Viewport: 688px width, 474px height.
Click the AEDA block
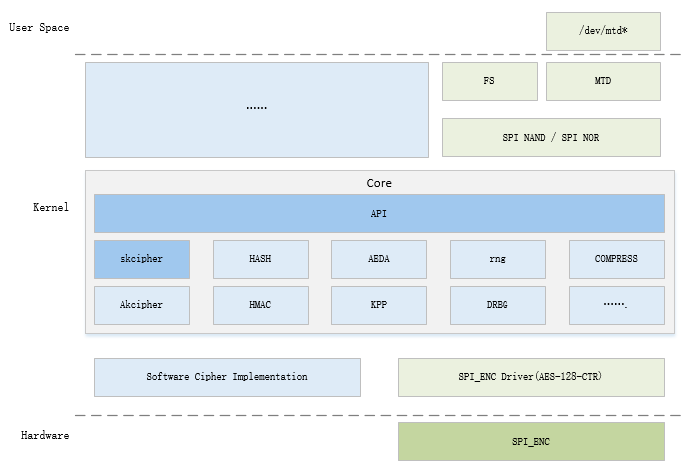[x=379, y=259]
